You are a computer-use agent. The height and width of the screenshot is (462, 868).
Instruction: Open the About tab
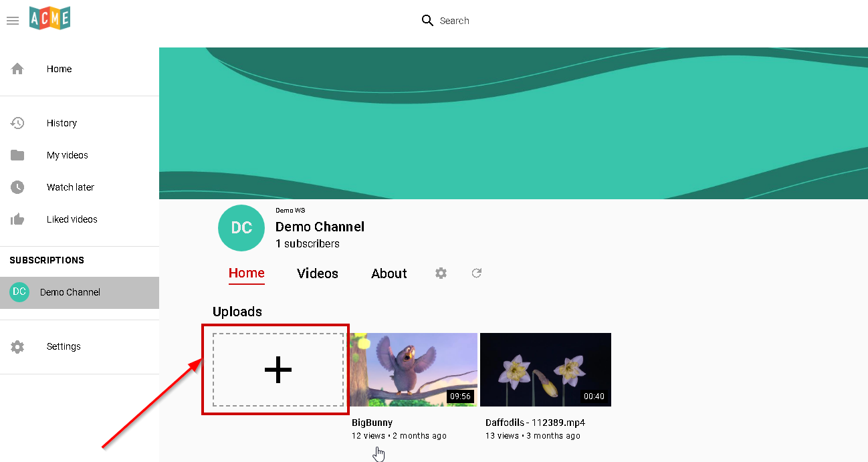point(389,273)
